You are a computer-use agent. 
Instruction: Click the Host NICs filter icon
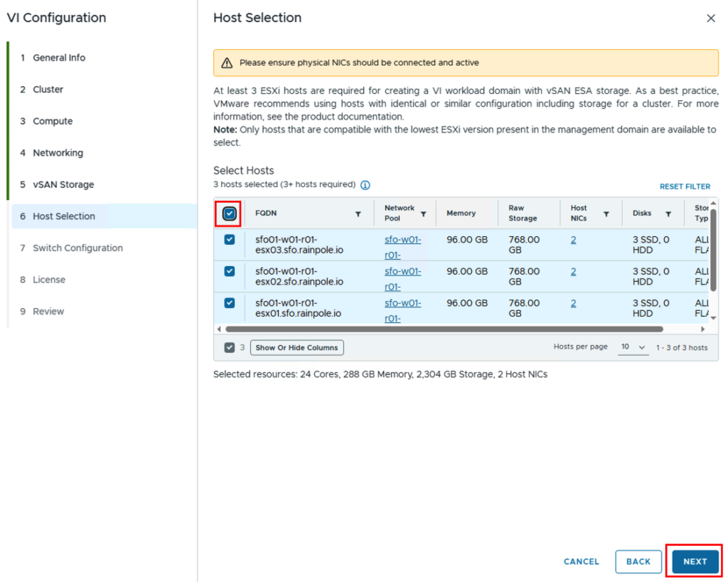pyautogui.click(x=606, y=214)
